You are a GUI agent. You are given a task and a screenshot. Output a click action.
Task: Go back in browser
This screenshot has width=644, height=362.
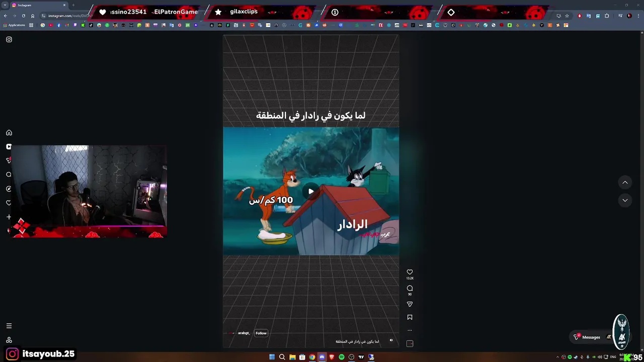tap(6, 16)
